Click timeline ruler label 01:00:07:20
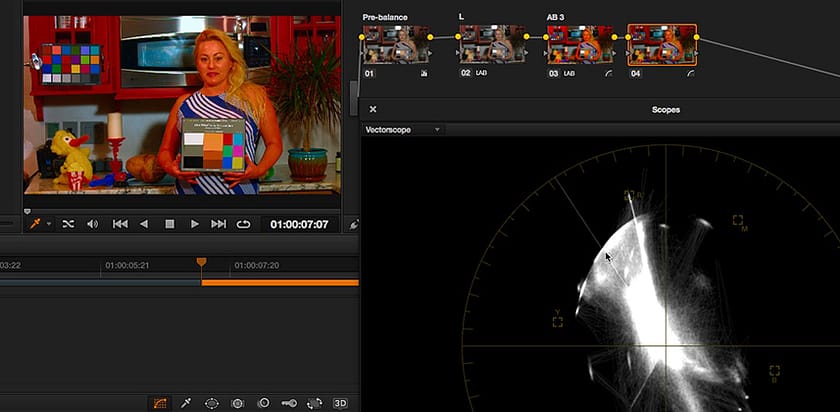This screenshot has height=412, width=840. [x=257, y=265]
